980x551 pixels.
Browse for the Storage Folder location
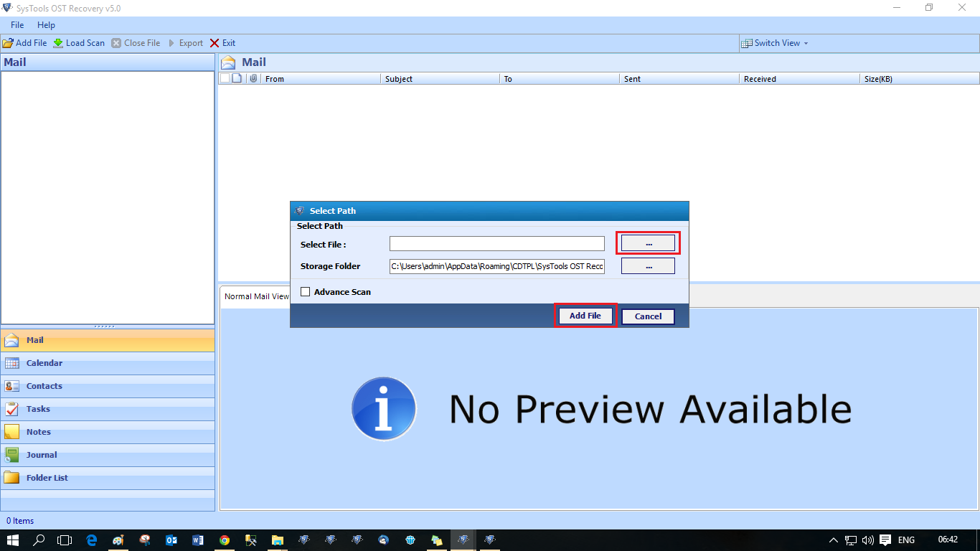(x=648, y=266)
